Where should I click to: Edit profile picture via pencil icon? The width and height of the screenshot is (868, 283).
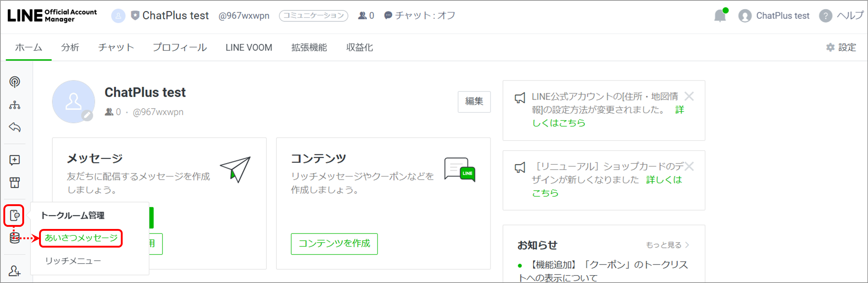(87, 116)
